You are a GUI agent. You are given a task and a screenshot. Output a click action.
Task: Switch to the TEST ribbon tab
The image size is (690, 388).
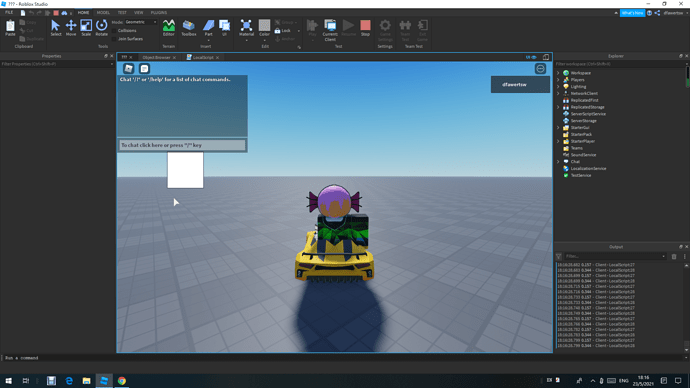tap(122, 13)
